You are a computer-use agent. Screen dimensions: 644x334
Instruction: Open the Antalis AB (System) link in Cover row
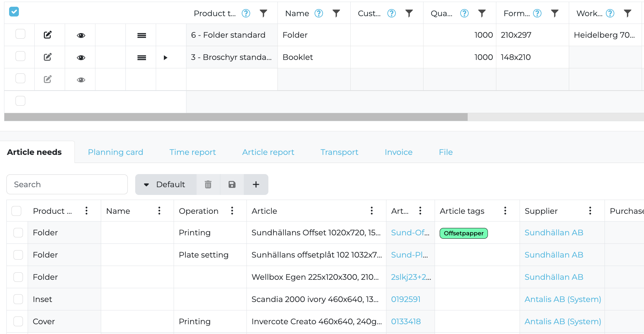pos(562,322)
